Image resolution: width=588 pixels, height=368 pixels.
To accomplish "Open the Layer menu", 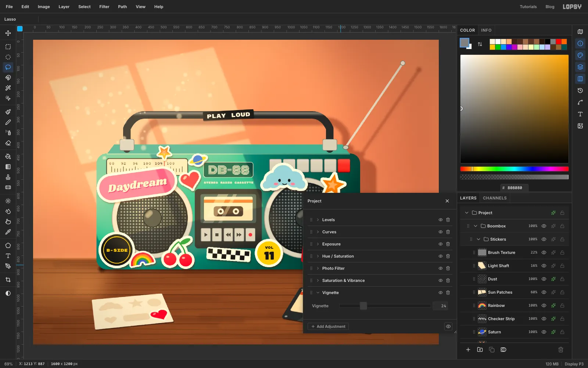I will pos(64,7).
